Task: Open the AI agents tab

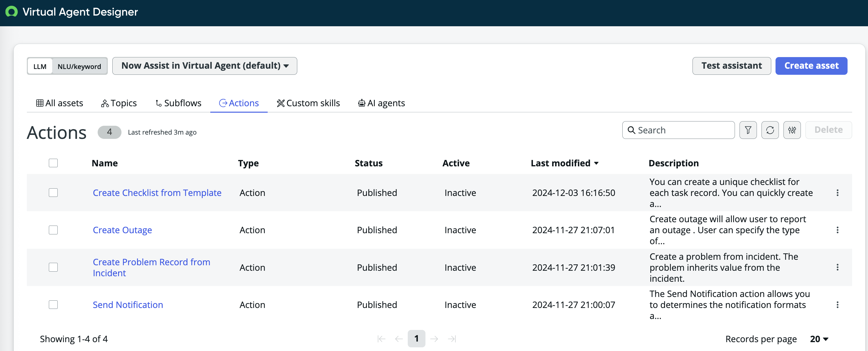Action: [382, 103]
